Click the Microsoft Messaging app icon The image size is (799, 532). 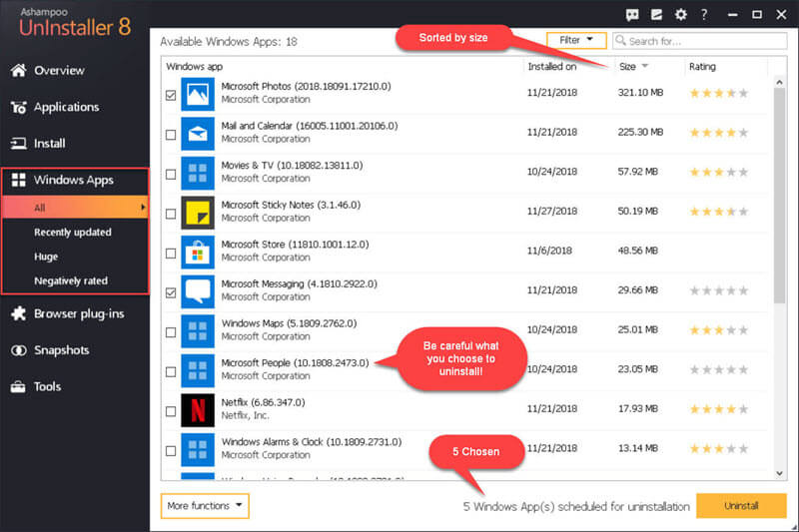coord(198,291)
